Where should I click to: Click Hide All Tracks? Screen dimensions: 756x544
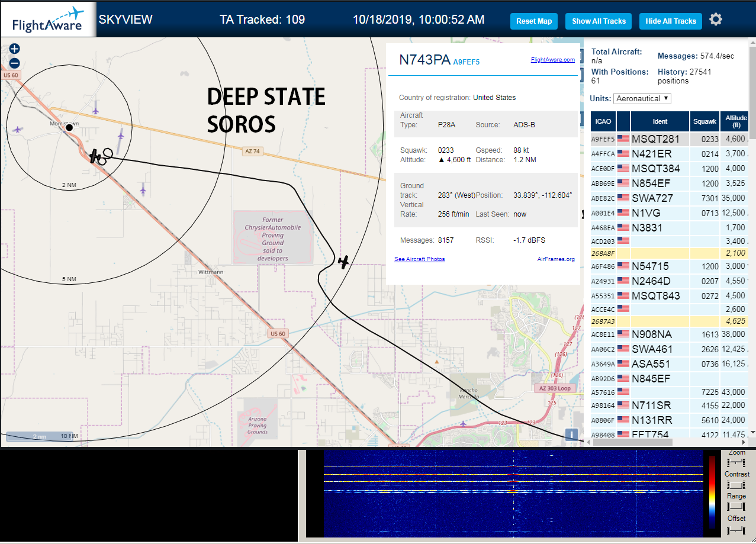click(671, 21)
